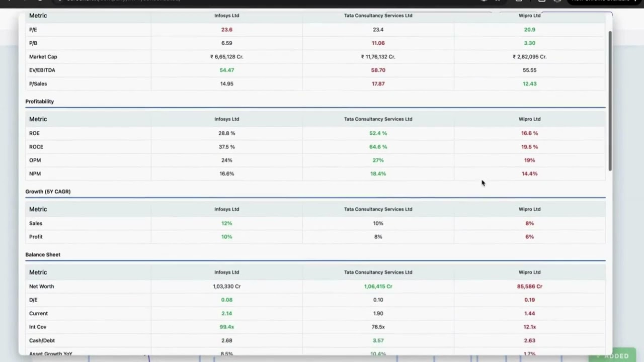Select Infosys OPM value 24%
644x362 pixels.
[x=227, y=160]
